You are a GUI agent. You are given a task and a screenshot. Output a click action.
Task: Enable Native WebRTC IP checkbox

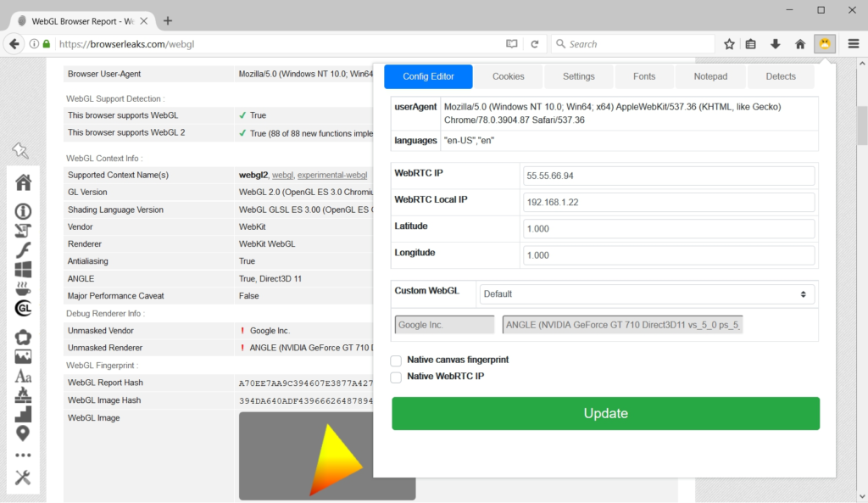tap(396, 377)
